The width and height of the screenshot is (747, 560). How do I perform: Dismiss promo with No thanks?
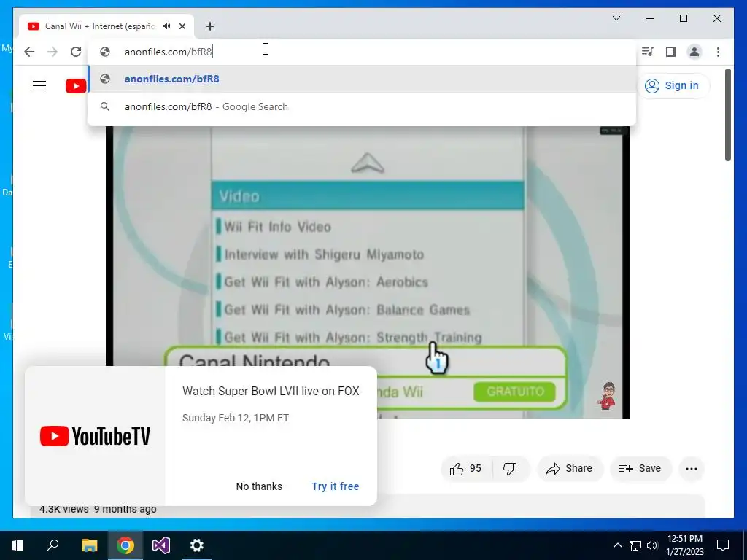click(259, 486)
